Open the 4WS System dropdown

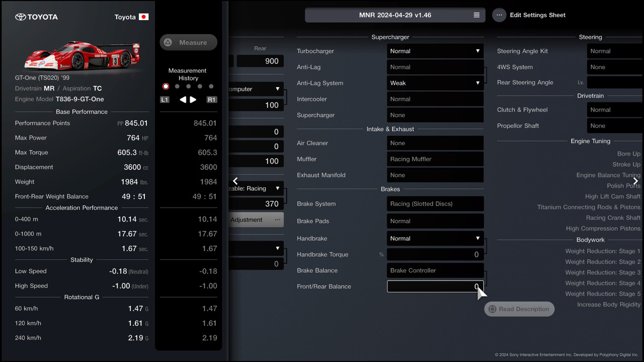[615, 67]
